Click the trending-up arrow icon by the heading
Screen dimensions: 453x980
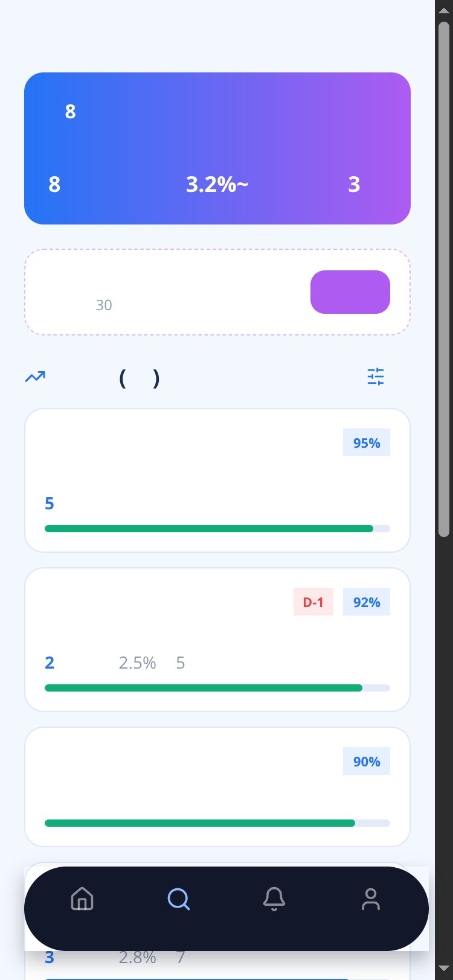(35, 377)
